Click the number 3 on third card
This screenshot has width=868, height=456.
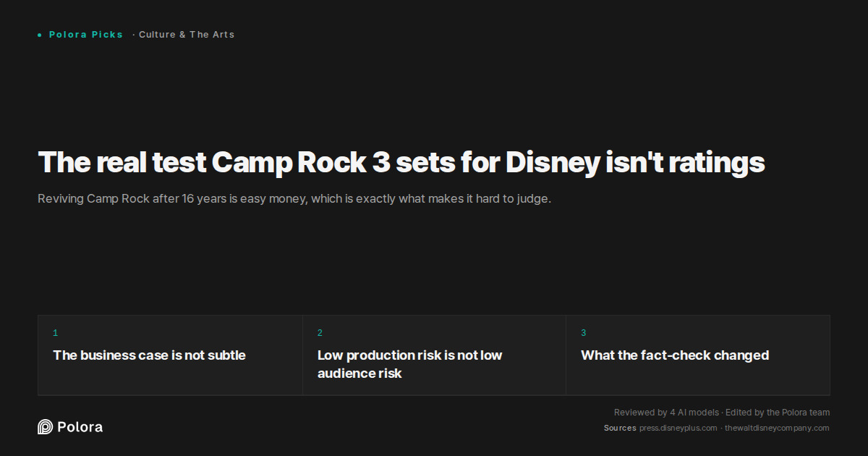[x=584, y=333]
